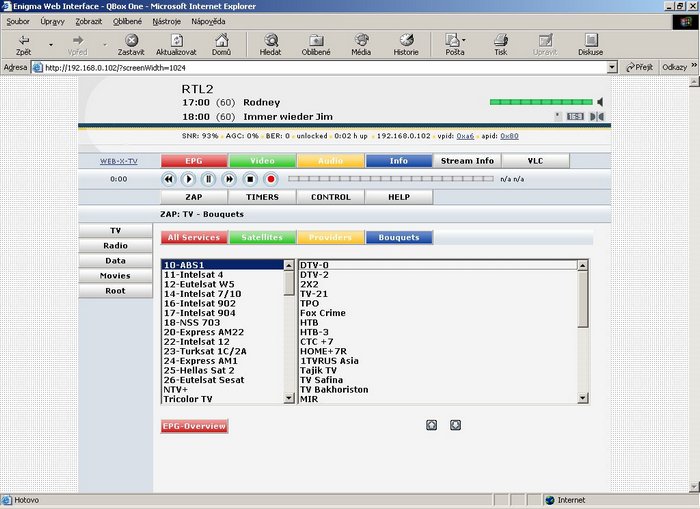
Task: Open the HELP tab
Action: click(x=399, y=197)
